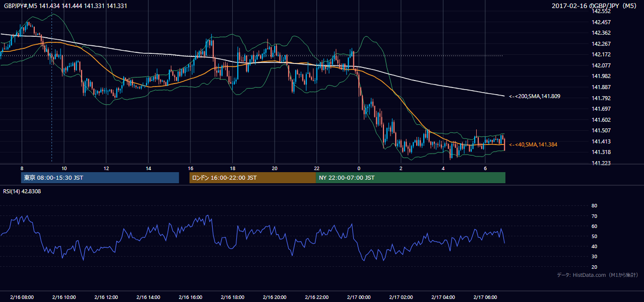Click price level 142.077 on the axis
644x302 pixels.
pyautogui.click(x=602, y=65)
